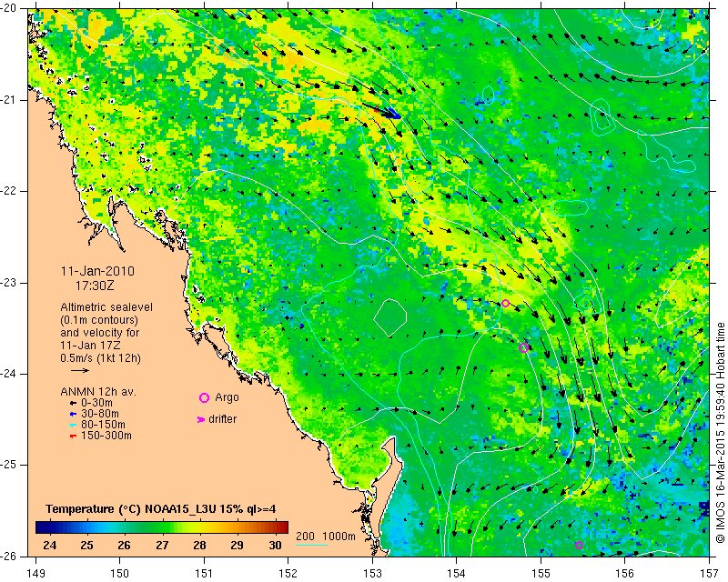Viewport: 728px width, 582px height.
Task: Click the '30-80m' depth label
Action: click(100, 414)
